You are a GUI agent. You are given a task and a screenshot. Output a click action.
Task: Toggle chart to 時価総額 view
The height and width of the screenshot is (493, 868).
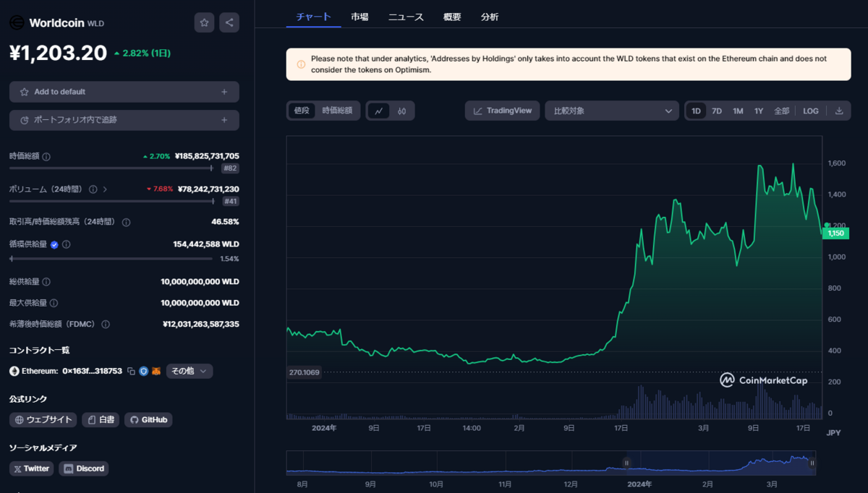(x=337, y=111)
